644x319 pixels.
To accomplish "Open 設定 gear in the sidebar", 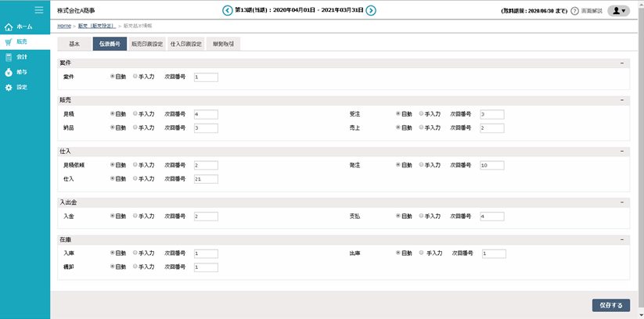I will tap(24, 87).
